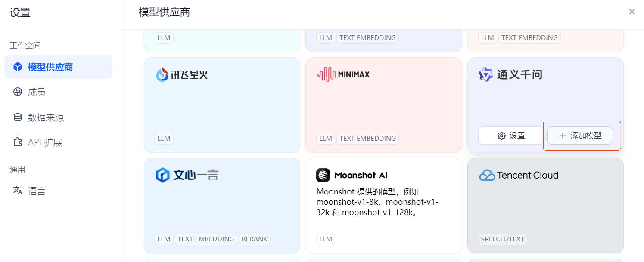
Task: Click the 文心一言 hexagon logo icon
Action: click(x=162, y=175)
